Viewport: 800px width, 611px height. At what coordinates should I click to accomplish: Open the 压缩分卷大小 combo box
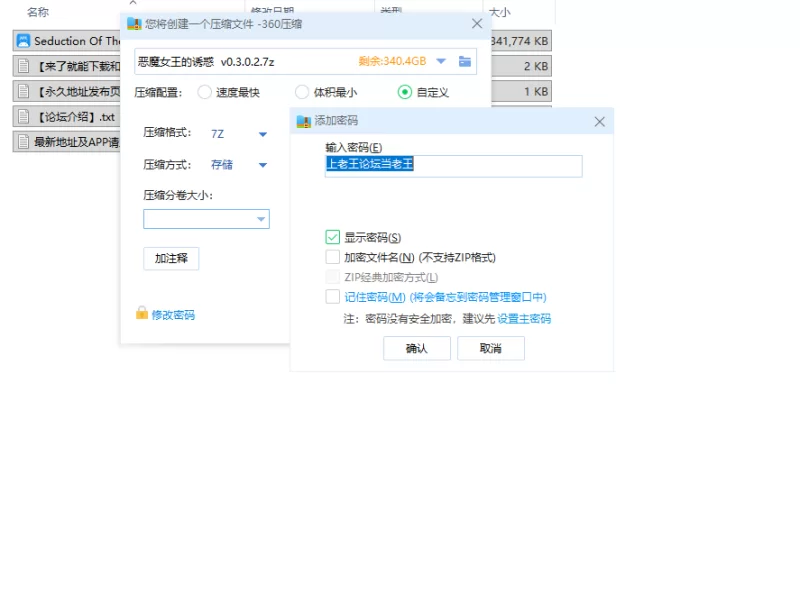[x=206, y=219]
